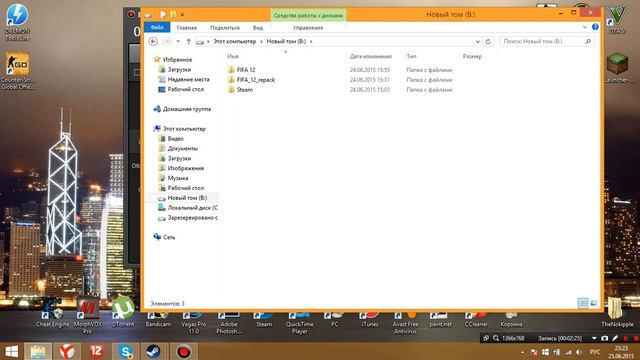
Task: Open the Управление ribbon tab
Action: click(x=308, y=28)
